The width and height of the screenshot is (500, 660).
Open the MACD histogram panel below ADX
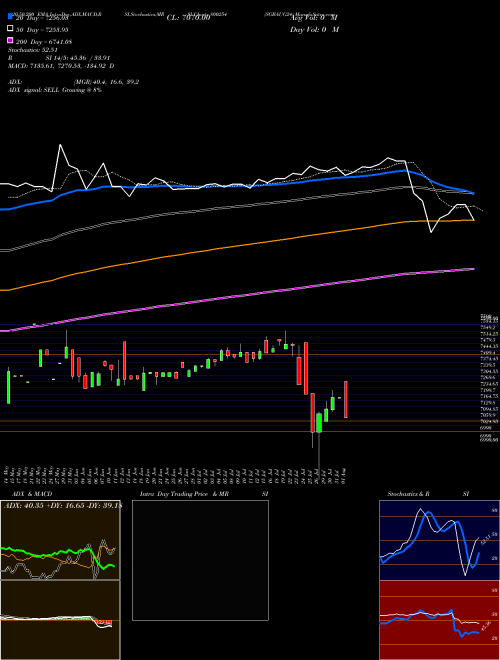point(60,620)
